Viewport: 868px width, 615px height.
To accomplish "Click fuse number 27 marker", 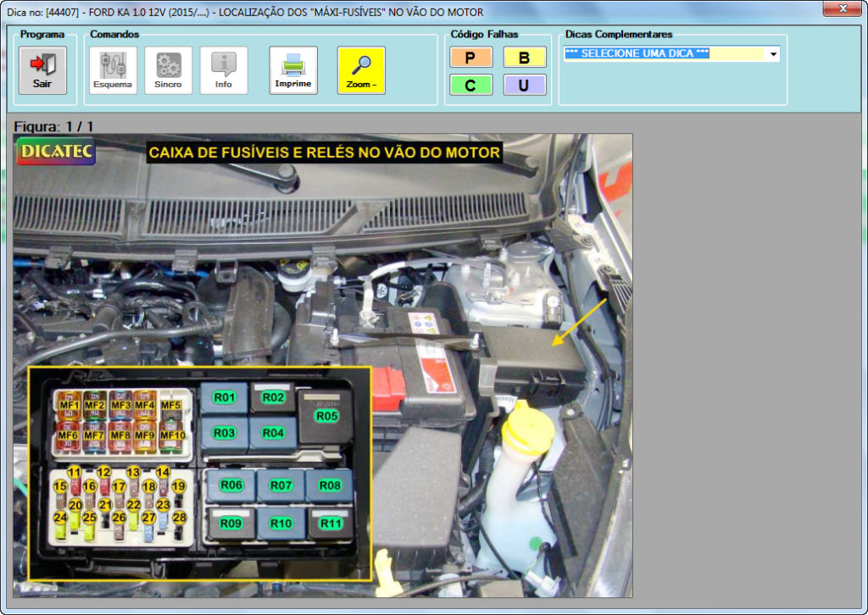I will pos(148,518).
